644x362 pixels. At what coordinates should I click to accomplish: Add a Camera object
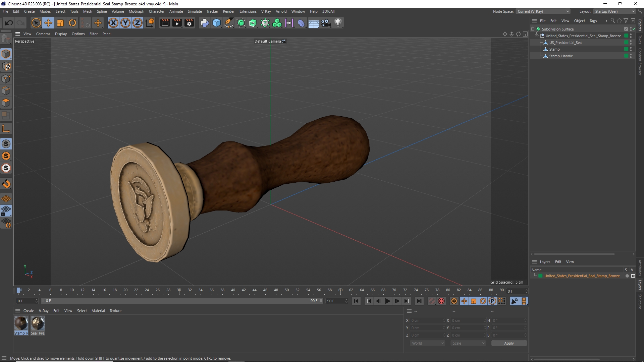click(x=326, y=23)
